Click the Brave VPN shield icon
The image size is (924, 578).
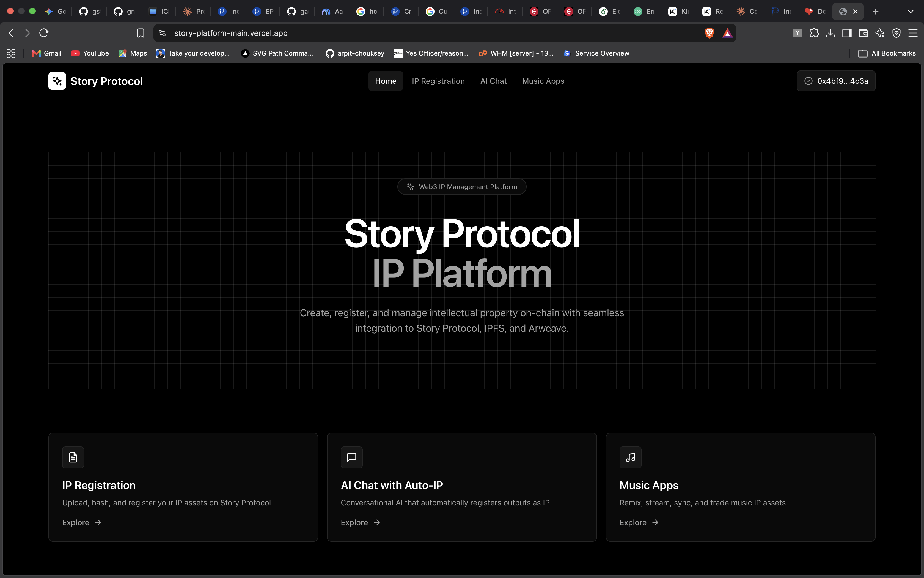point(897,33)
